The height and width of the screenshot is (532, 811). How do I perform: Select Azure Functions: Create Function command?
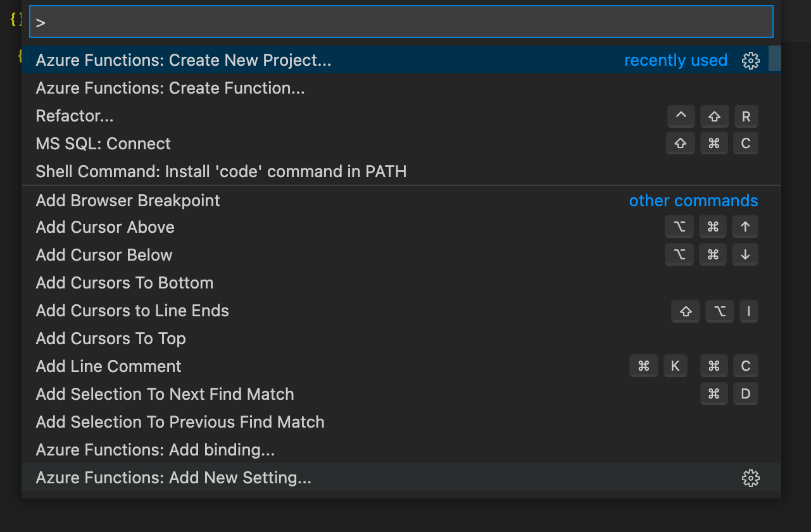click(170, 89)
